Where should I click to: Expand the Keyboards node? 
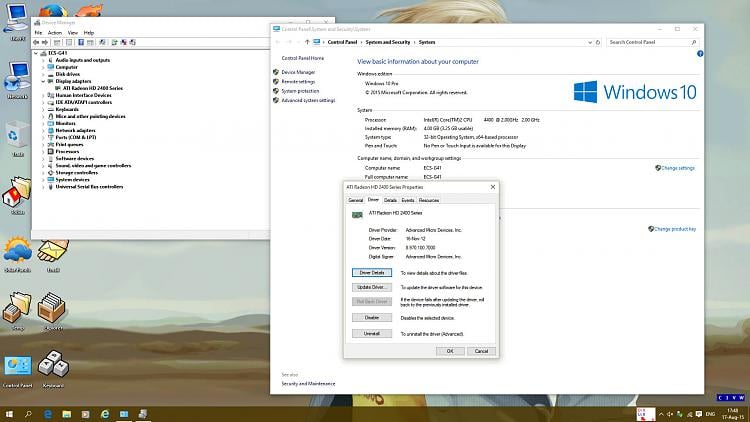(x=43, y=109)
